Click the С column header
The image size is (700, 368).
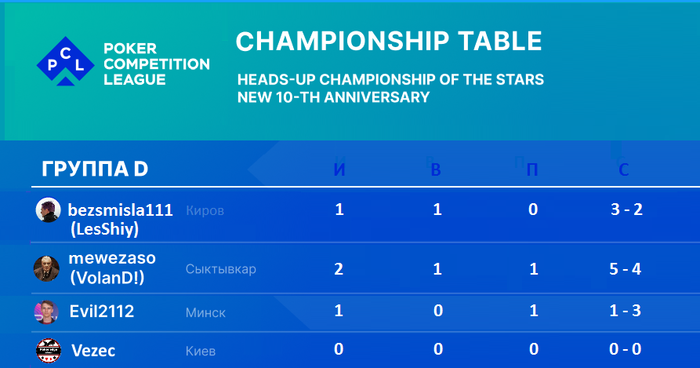(624, 169)
